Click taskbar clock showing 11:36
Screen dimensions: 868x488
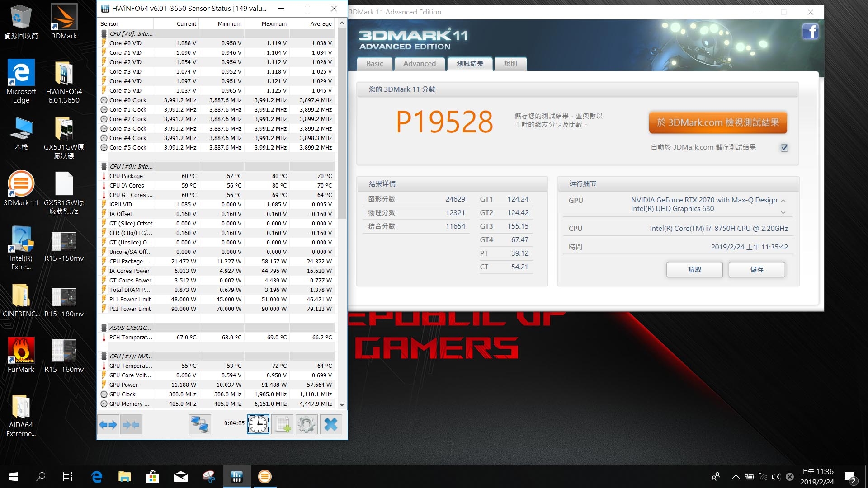[x=817, y=477]
